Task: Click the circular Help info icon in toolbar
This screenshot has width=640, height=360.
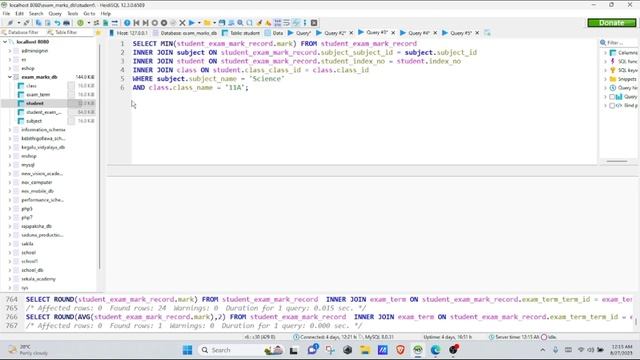Action: pos(127,23)
